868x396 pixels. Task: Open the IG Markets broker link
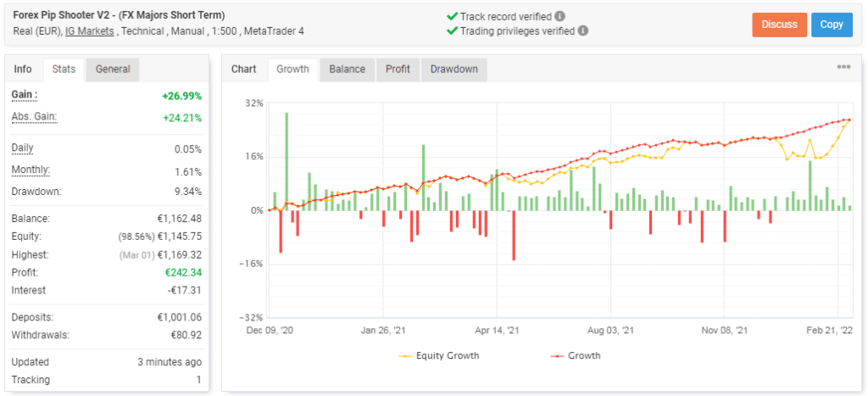pyautogui.click(x=90, y=31)
